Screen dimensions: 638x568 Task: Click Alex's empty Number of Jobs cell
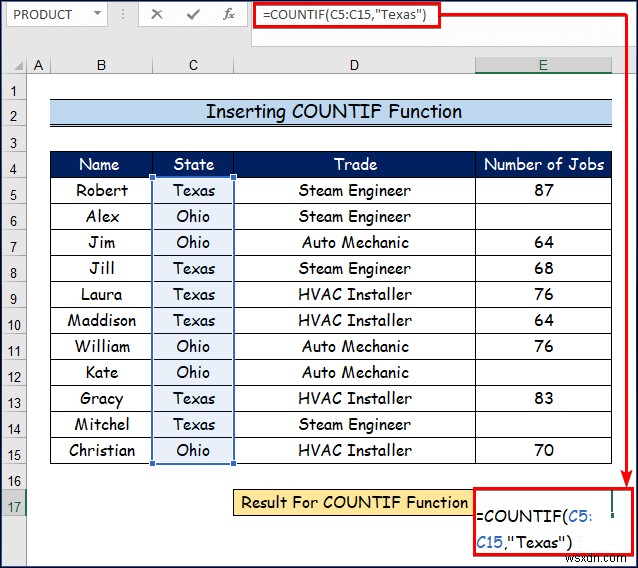tap(543, 216)
